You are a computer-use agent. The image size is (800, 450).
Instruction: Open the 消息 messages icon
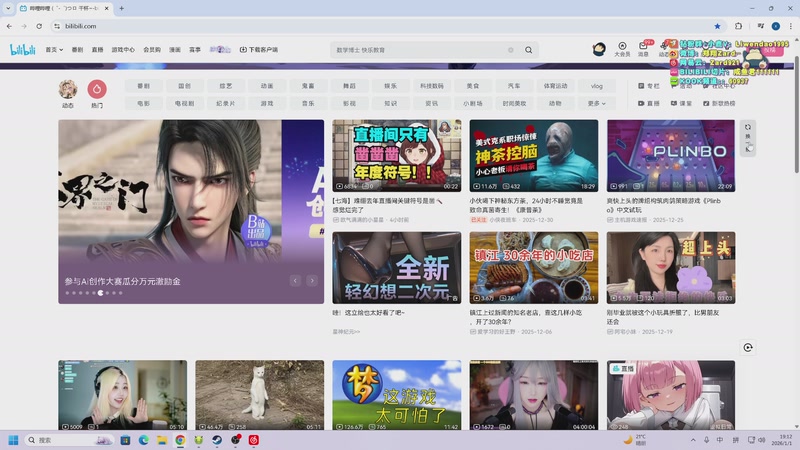[x=643, y=49]
